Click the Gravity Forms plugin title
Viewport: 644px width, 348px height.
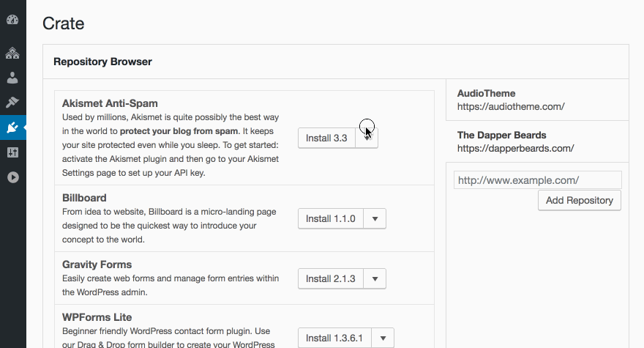pyautogui.click(x=97, y=264)
